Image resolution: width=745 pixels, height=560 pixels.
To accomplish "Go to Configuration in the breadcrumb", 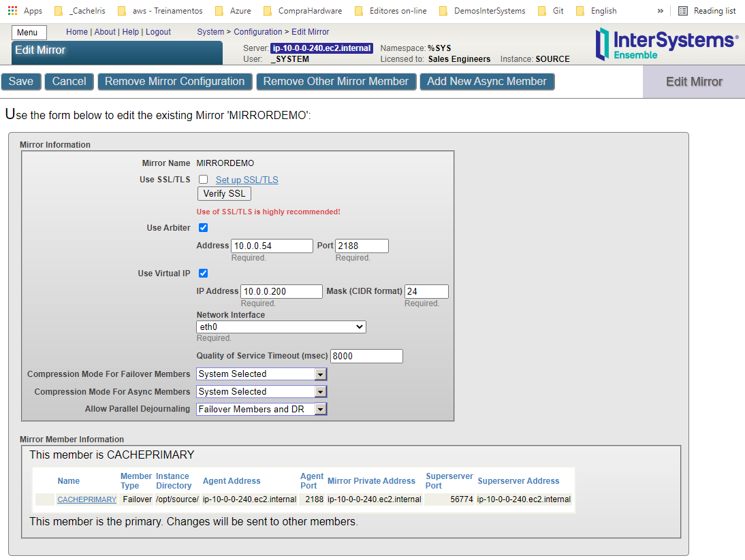I will tap(257, 32).
